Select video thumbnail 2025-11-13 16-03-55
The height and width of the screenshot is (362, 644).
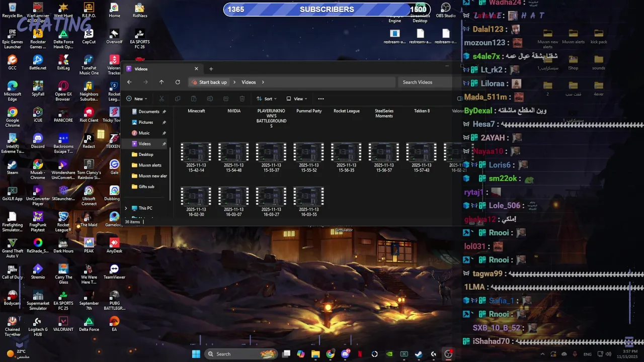tap(309, 197)
